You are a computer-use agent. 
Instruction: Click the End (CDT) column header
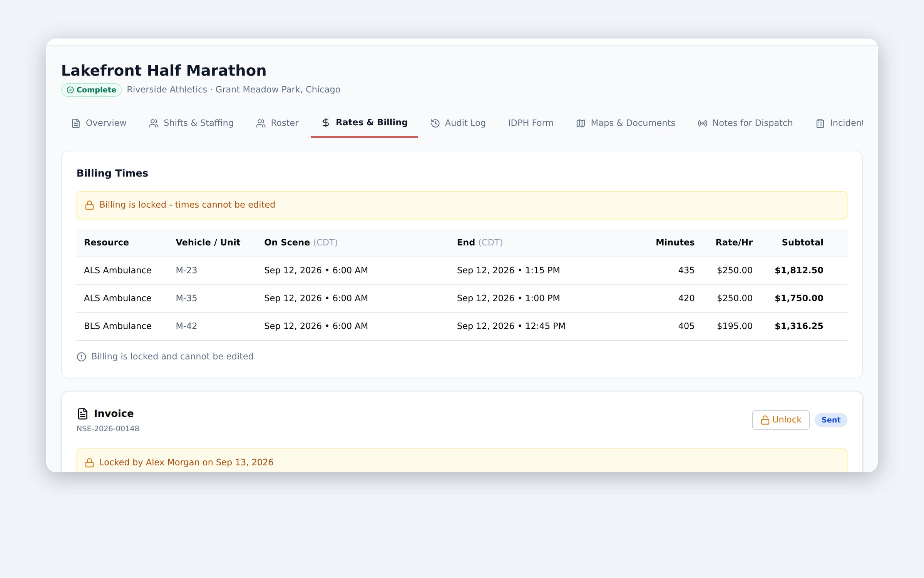480,242
